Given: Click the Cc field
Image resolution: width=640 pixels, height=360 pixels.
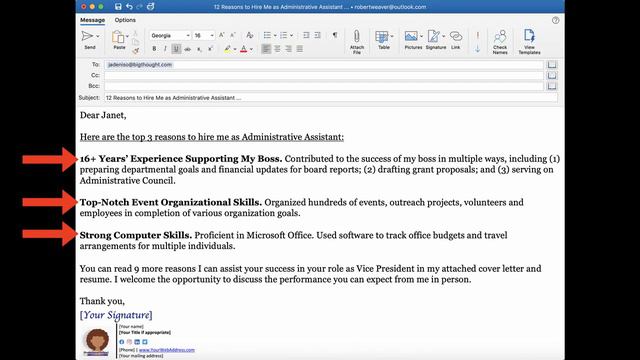Looking at the screenshot, I should tap(324, 76).
